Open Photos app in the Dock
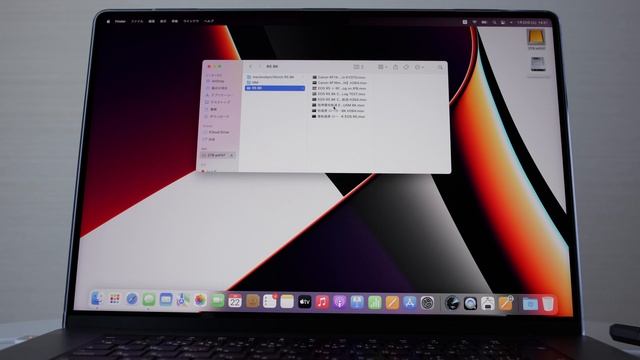 [x=200, y=300]
